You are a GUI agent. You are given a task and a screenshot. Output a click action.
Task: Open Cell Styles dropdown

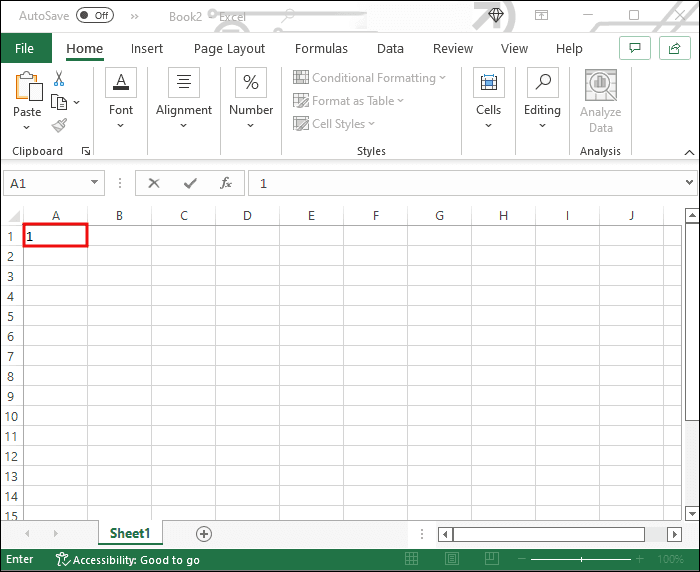point(334,124)
